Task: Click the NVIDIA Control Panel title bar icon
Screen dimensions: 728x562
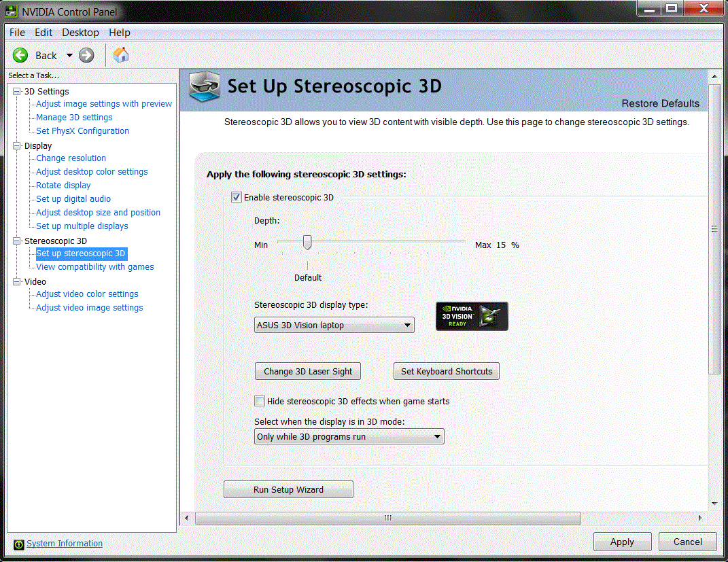Action: click(11, 11)
